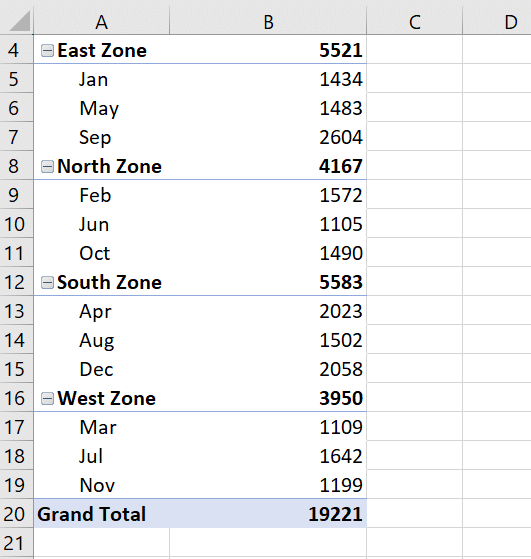Screen dimensions: 531x559
Task: Select row 19 header
Action: 16,485
